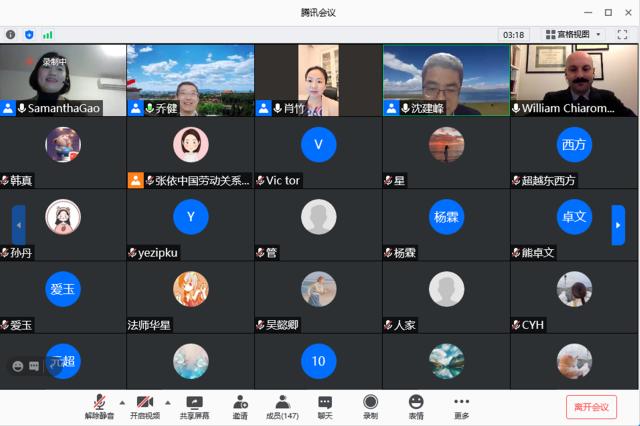Open the emoji reactions (表情)
This screenshot has width=640, height=426.
(x=415, y=405)
